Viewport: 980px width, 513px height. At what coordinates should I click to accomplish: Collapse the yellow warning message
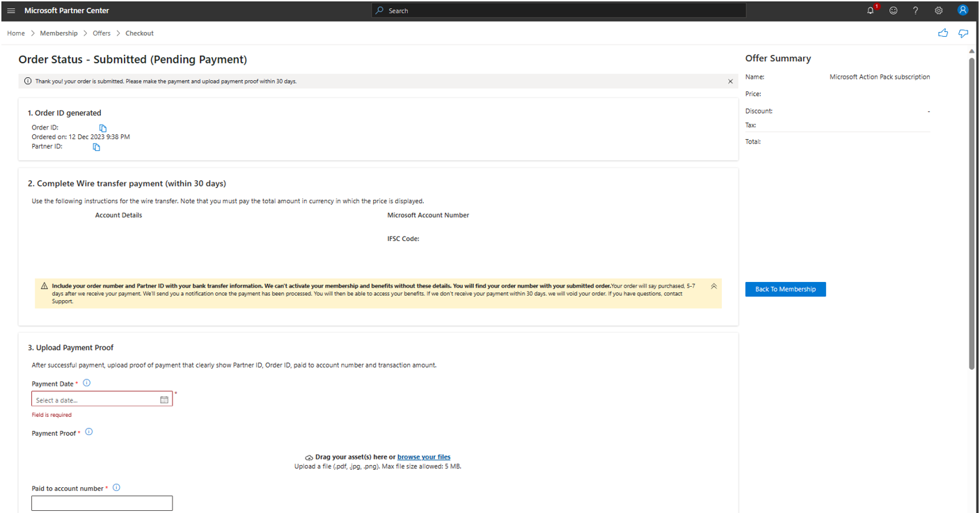[x=713, y=286]
